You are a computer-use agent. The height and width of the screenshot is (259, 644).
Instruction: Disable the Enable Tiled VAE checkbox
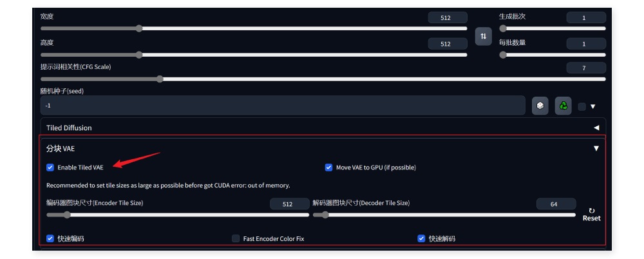(x=50, y=168)
